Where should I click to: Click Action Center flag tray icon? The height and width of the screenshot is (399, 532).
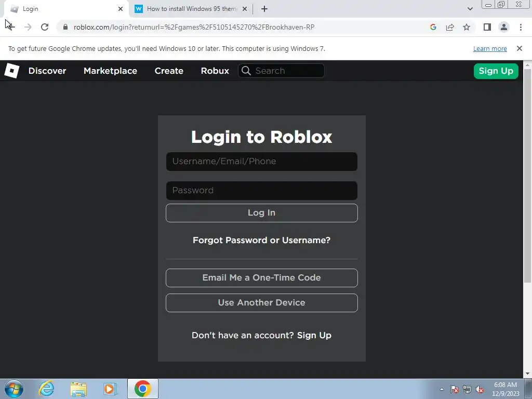point(455,389)
